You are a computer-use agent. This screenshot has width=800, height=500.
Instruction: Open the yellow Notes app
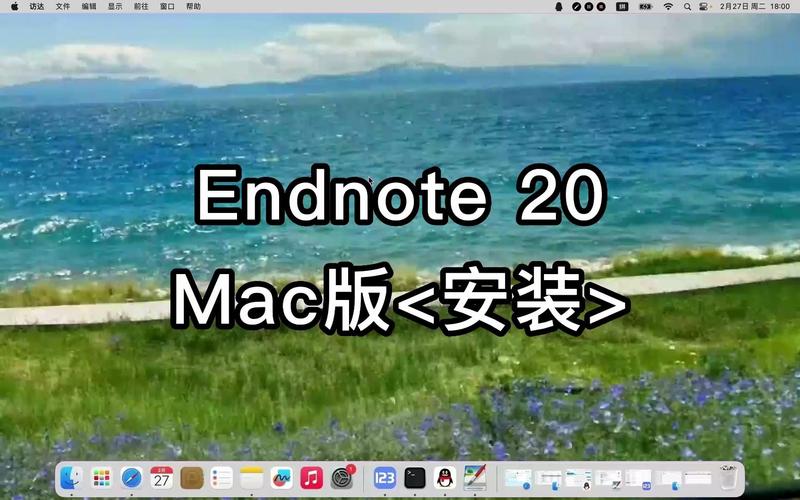pos(252,478)
